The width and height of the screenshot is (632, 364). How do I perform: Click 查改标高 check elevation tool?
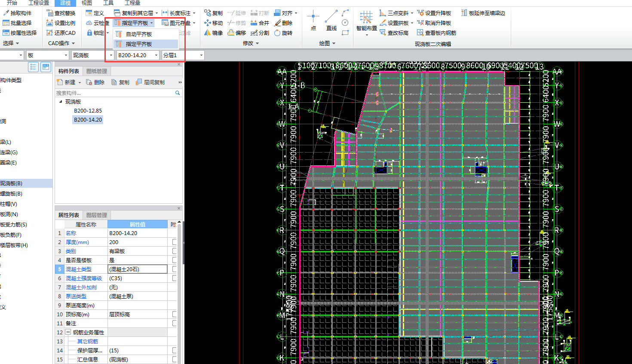pyautogui.click(x=394, y=33)
